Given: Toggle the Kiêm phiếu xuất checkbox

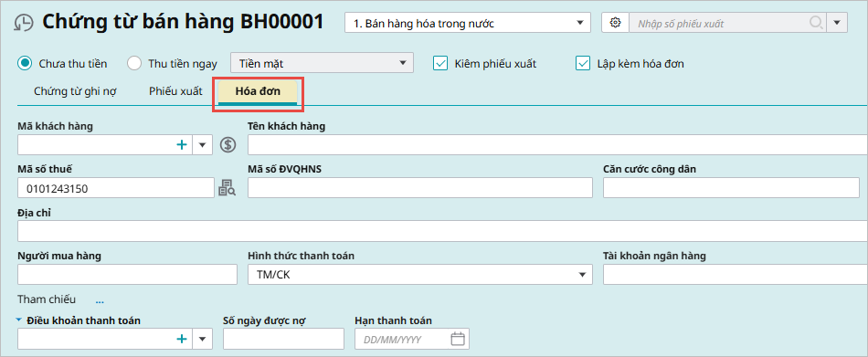Looking at the screenshot, I should pos(440,63).
